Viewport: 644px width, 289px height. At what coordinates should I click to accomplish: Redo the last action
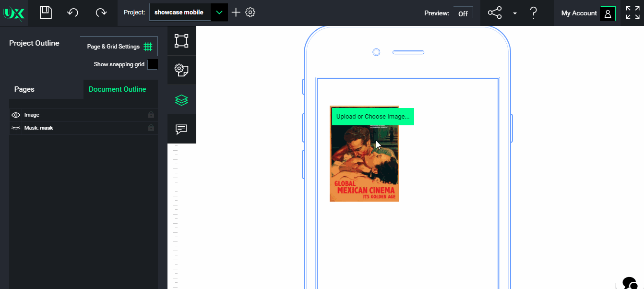click(x=101, y=12)
